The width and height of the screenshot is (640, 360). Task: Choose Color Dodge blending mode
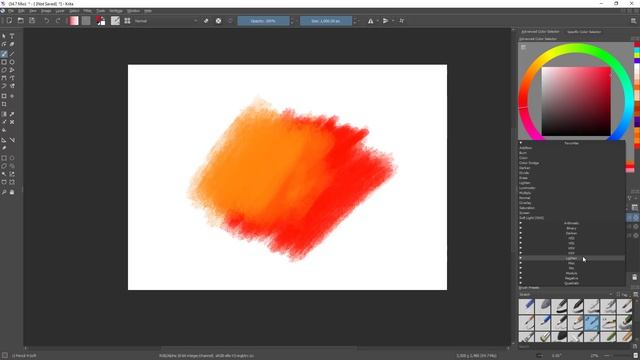(571, 163)
